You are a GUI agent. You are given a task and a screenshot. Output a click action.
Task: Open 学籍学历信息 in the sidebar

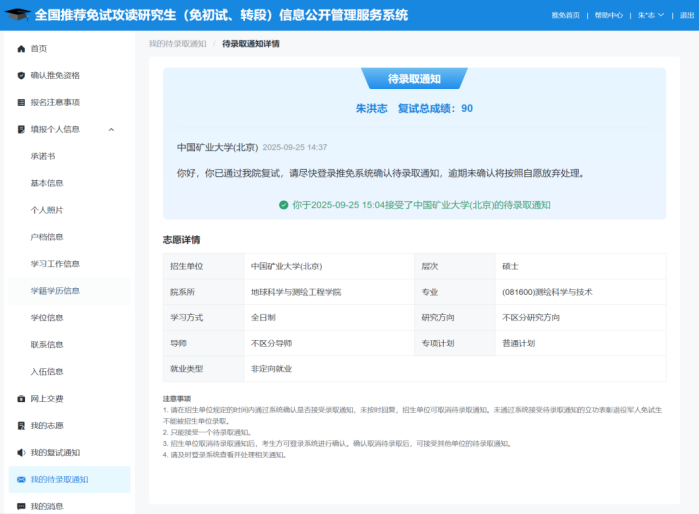point(55,291)
